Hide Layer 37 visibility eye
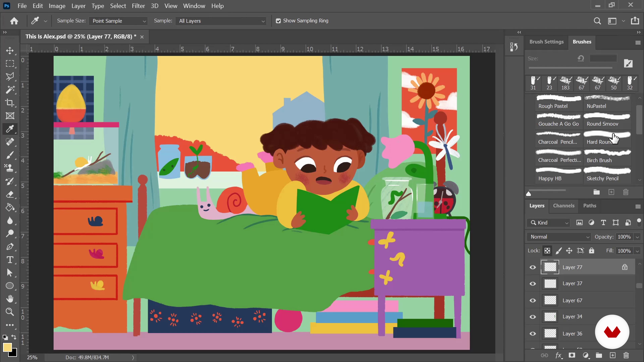The image size is (644, 362). click(x=533, y=284)
